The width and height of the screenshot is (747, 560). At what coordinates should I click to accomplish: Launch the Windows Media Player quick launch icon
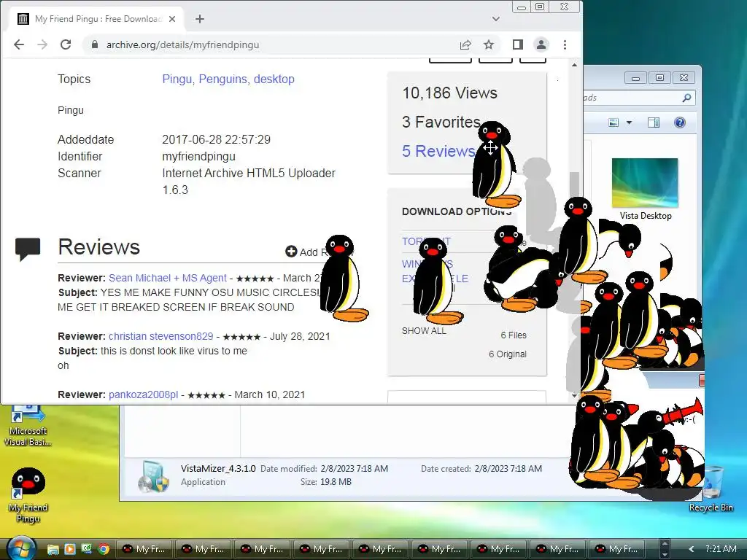[x=69, y=549]
